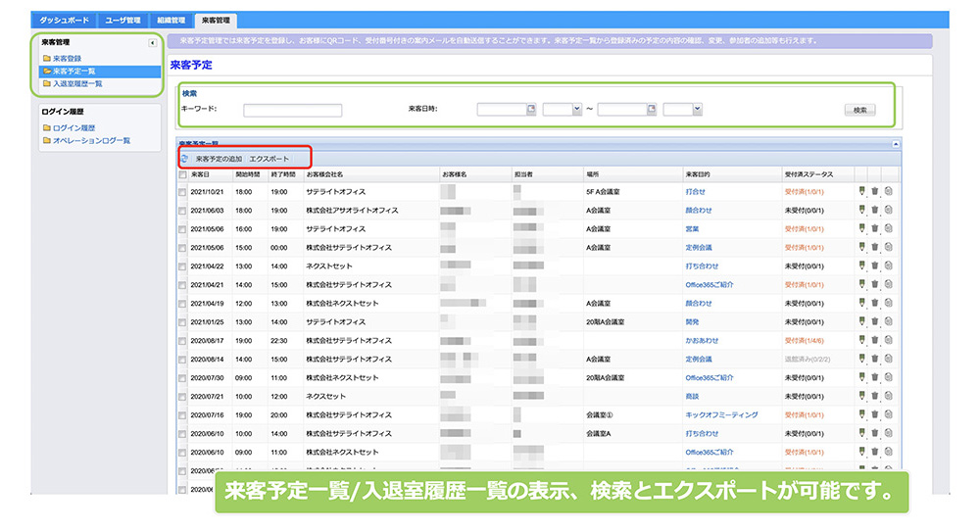Open the かおあわせ visit purpose link
980x532 pixels.
click(x=702, y=340)
